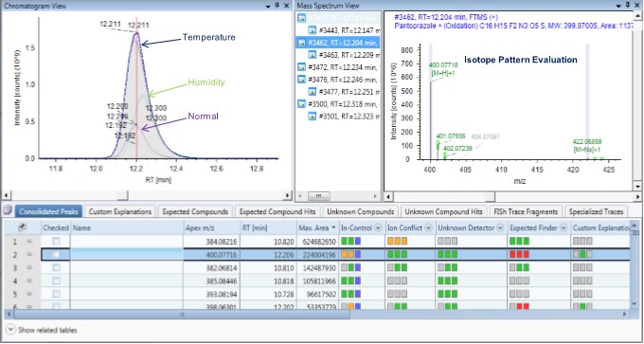This screenshot has height=344, width=644.
Task: Pin the Chromatogram View panel
Action: tap(277, 6)
